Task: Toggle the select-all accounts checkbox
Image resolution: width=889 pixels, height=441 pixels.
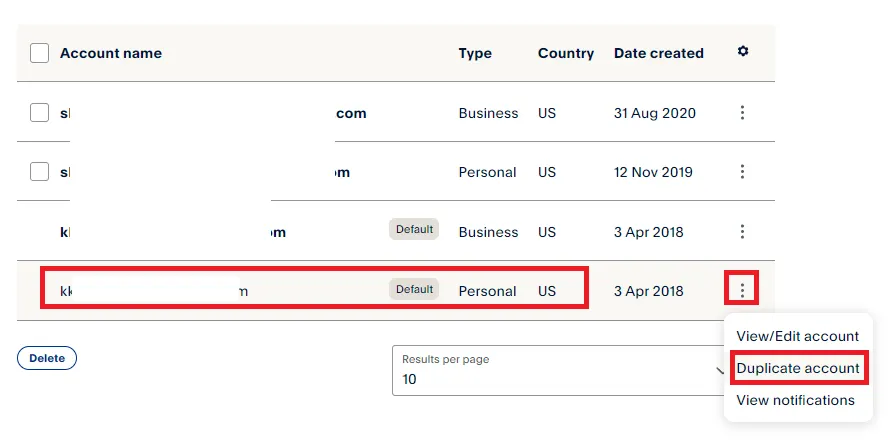Action: point(40,53)
